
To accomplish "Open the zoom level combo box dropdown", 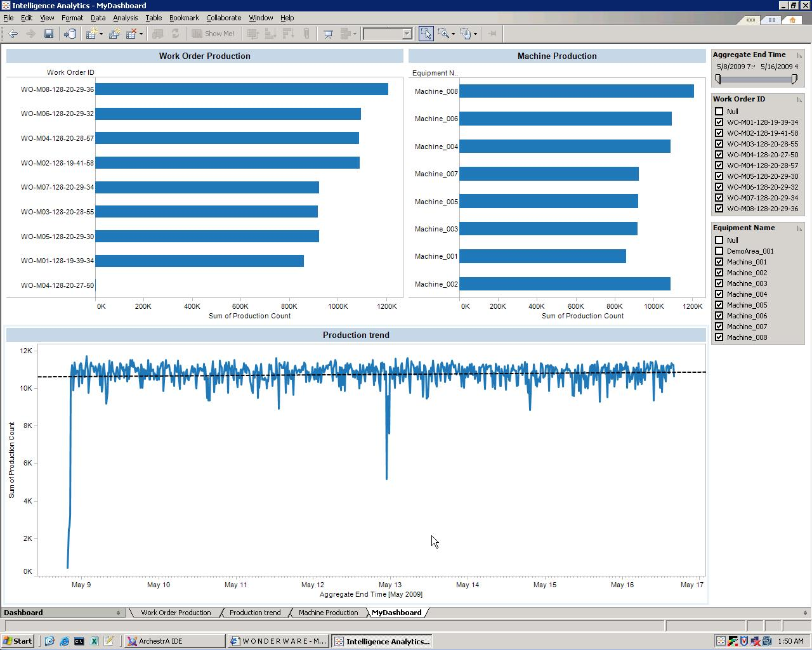I will click(406, 34).
